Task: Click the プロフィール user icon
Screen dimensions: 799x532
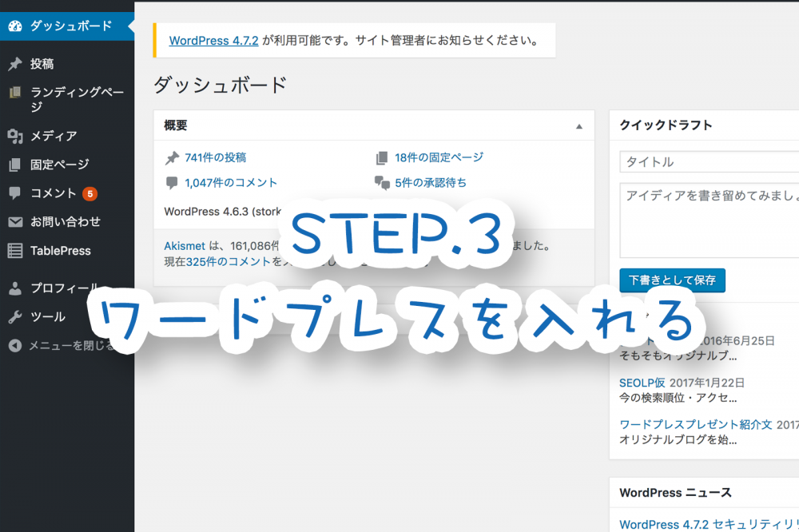Action: pyautogui.click(x=15, y=288)
